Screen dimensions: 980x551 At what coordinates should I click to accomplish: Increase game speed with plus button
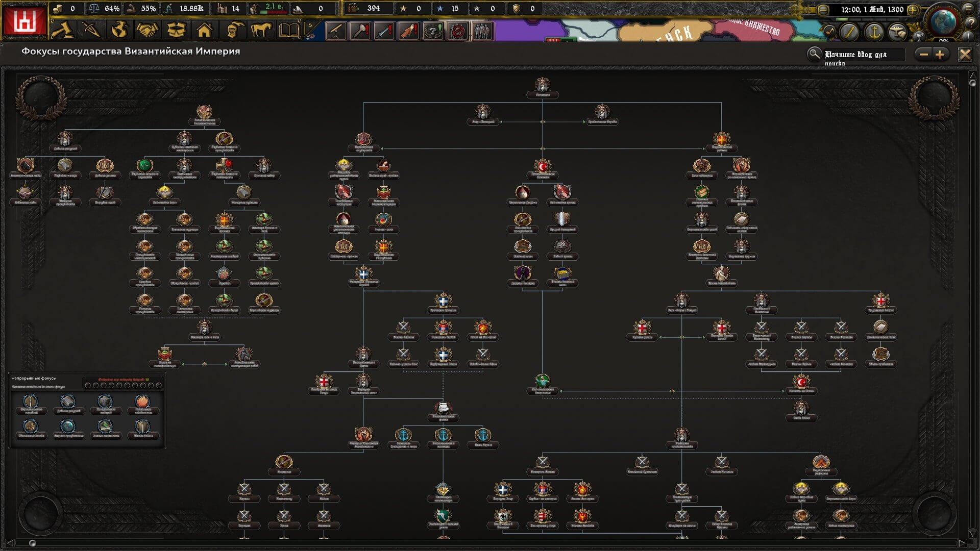coord(913,10)
